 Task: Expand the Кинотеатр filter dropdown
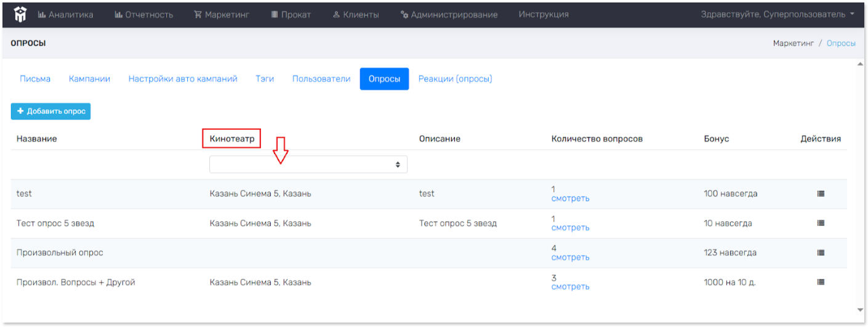(308, 164)
